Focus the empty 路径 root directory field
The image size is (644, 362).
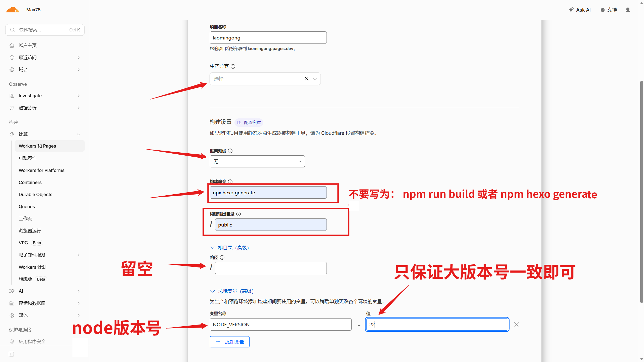(271, 268)
